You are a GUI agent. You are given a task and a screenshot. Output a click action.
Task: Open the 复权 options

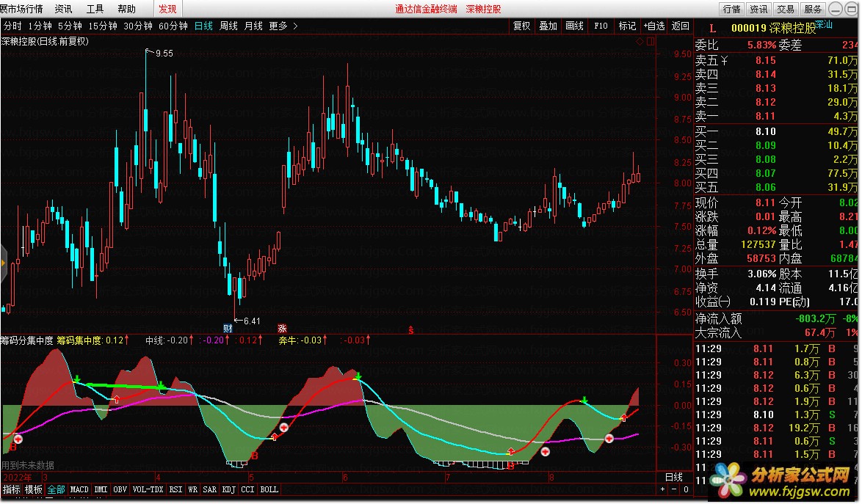tap(522, 26)
